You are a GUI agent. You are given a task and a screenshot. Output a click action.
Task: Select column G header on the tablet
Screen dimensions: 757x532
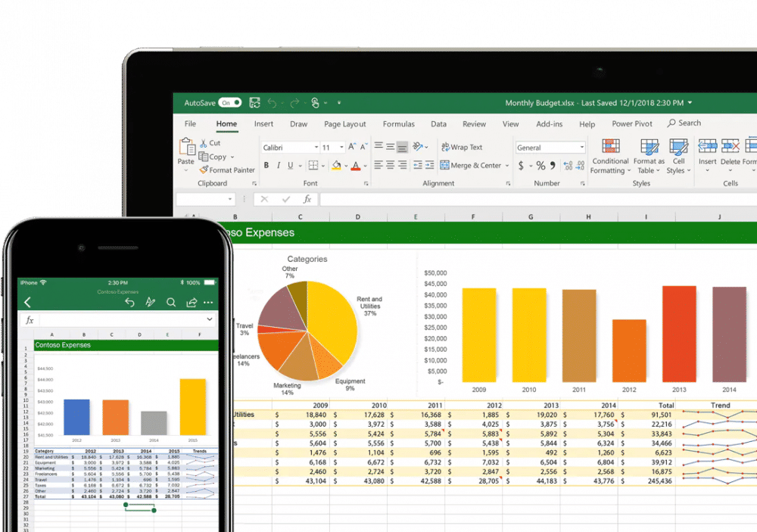[531, 216]
